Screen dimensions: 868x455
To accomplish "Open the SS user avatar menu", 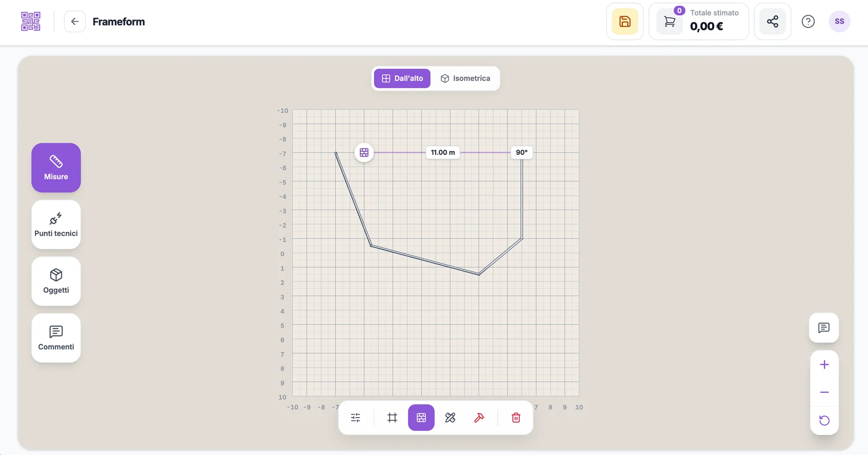I will click(x=840, y=22).
